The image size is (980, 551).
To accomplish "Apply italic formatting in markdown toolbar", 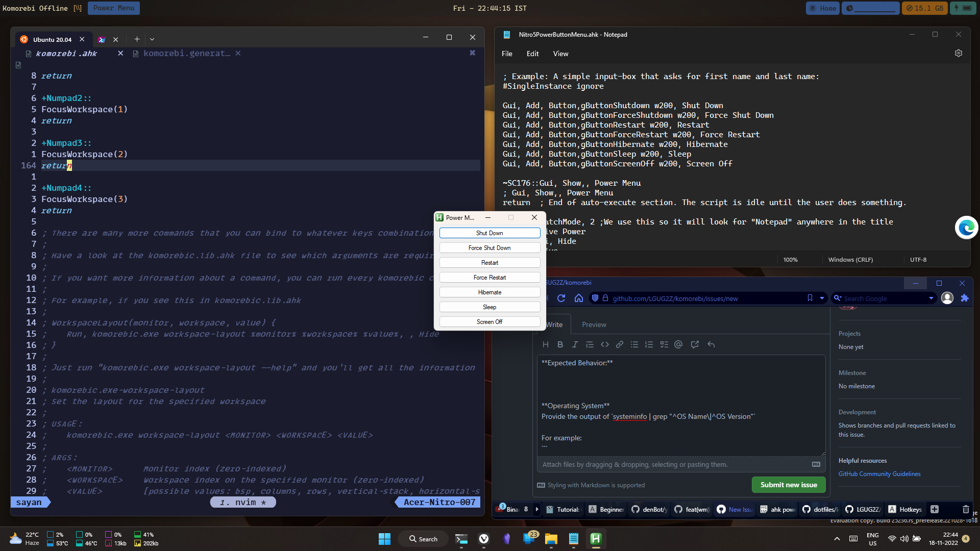I will (x=575, y=344).
